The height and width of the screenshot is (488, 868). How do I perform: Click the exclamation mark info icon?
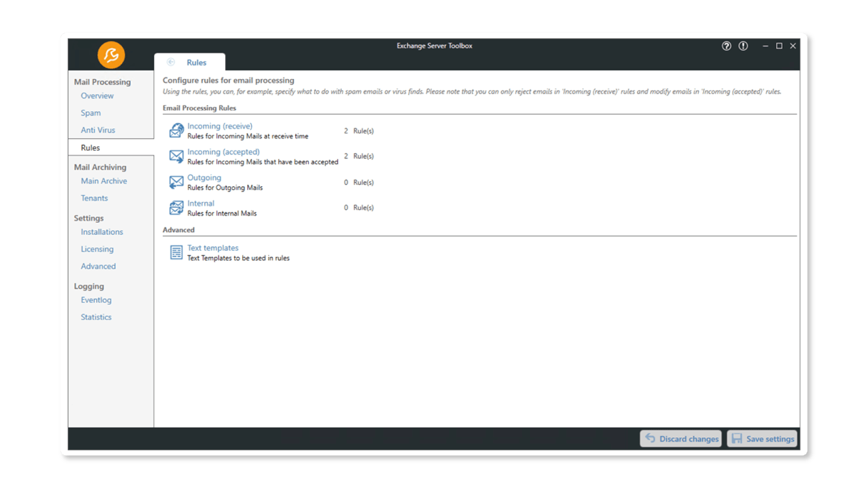point(743,46)
